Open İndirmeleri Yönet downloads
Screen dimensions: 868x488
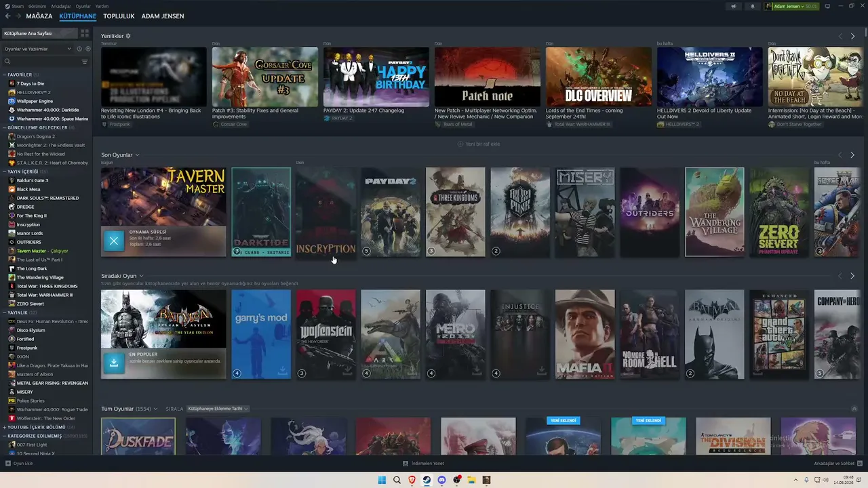coord(423,464)
